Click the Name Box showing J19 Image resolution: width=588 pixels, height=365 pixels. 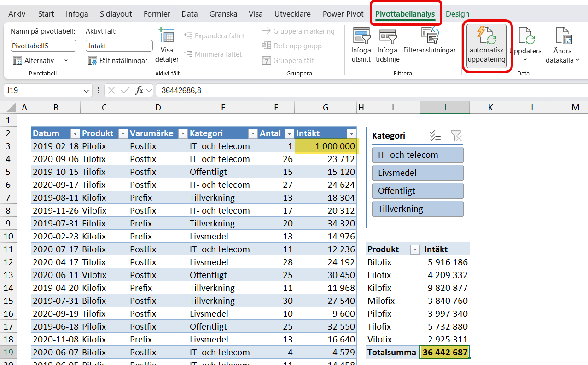tap(44, 90)
